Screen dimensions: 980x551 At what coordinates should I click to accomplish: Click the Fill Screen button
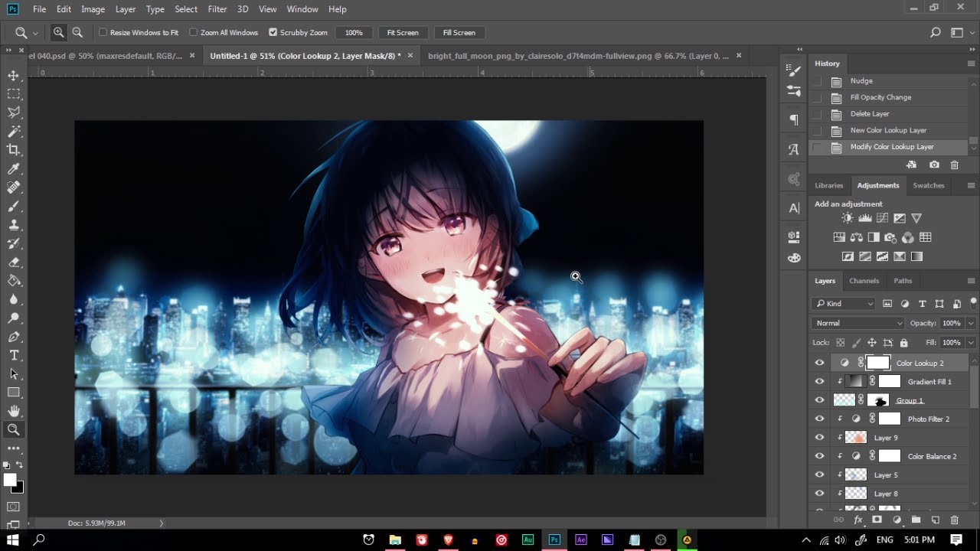point(459,32)
